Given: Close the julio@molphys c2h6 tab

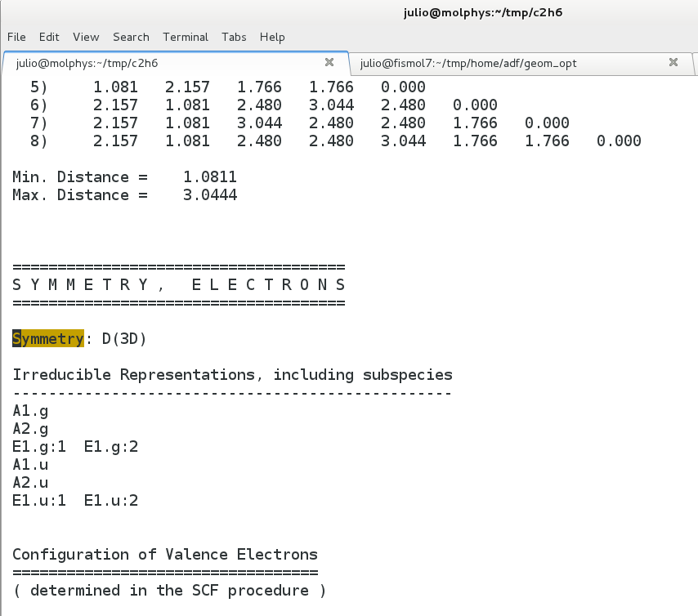Looking at the screenshot, I should click(329, 63).
